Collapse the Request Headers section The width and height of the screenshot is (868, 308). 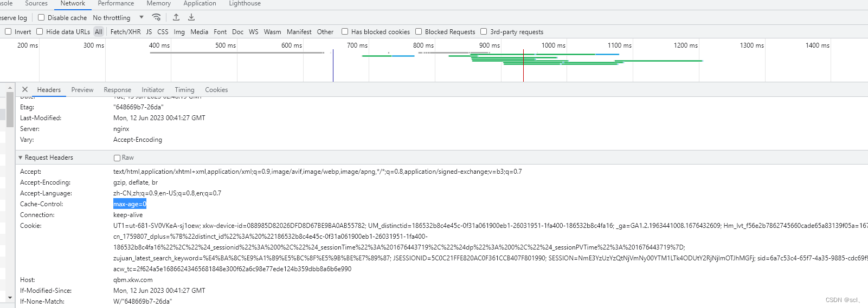21,158
